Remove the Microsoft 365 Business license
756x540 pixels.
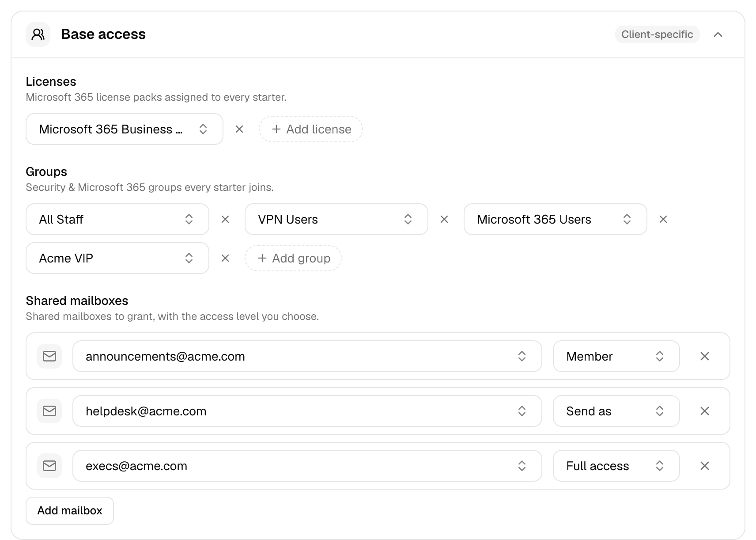239,129
